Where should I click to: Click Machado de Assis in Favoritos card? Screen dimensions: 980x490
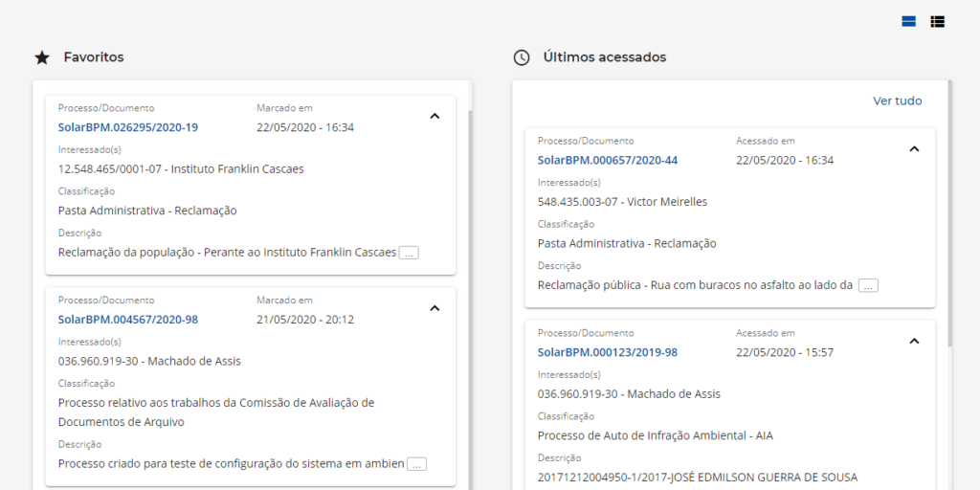pyautogui.click(x=149, y=361)
